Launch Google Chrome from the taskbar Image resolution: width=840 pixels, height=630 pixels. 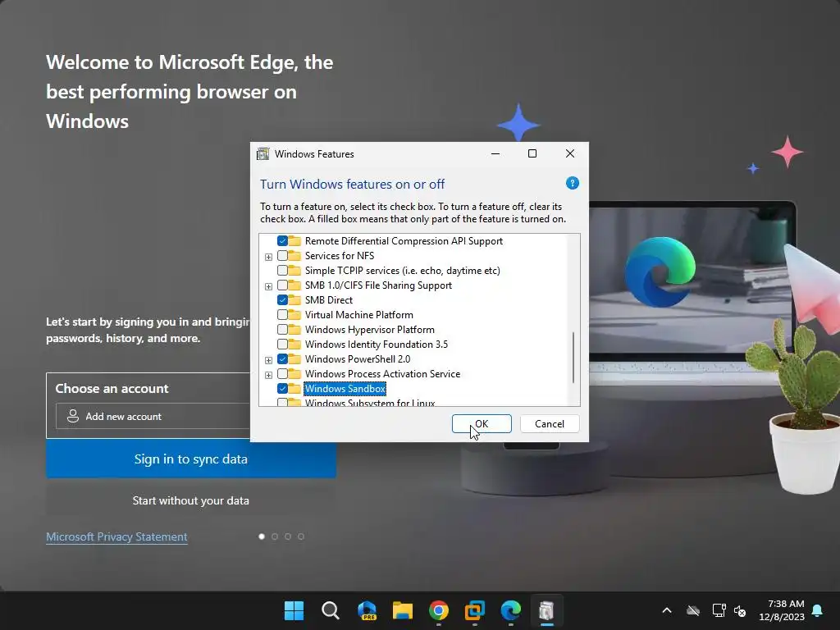(438, 610)
